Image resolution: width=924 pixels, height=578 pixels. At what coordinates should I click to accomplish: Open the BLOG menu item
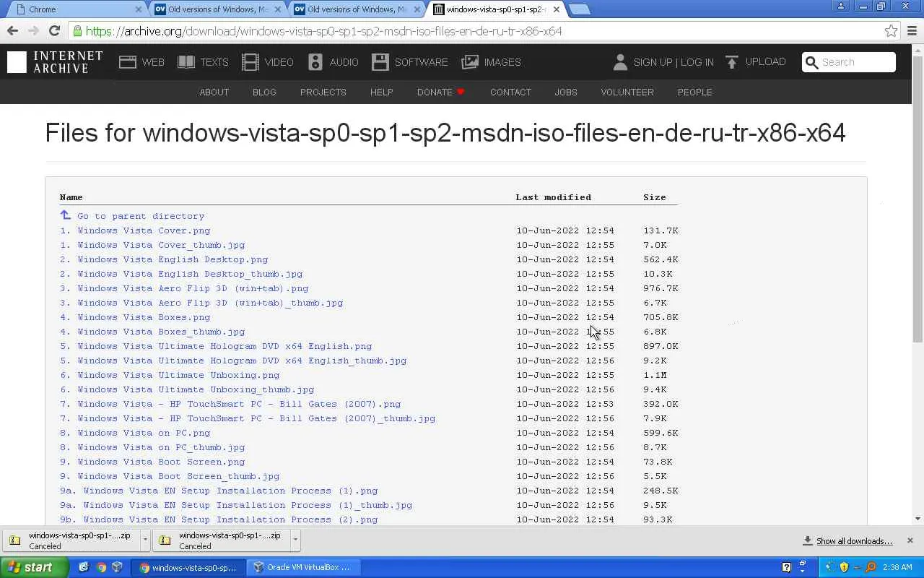(x=264, y=92)
